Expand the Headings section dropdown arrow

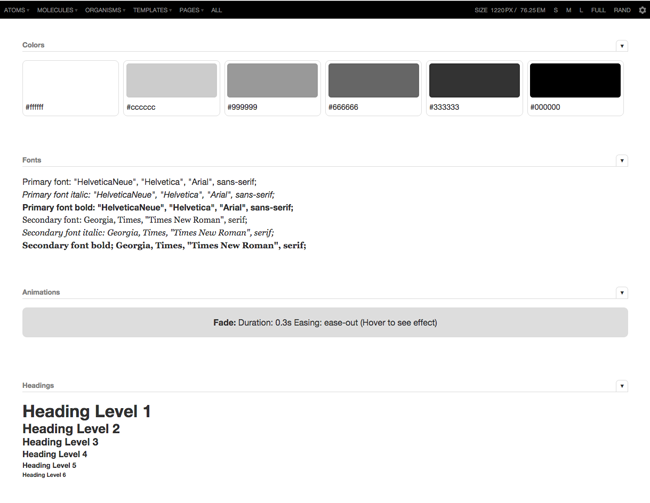[622, 386]
